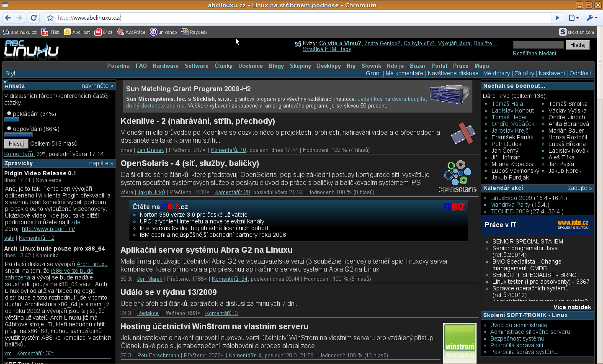Open the Hardware menu item
Viewport: 603px width, 364px height.
pyautogui.click(x=165, y=66)
